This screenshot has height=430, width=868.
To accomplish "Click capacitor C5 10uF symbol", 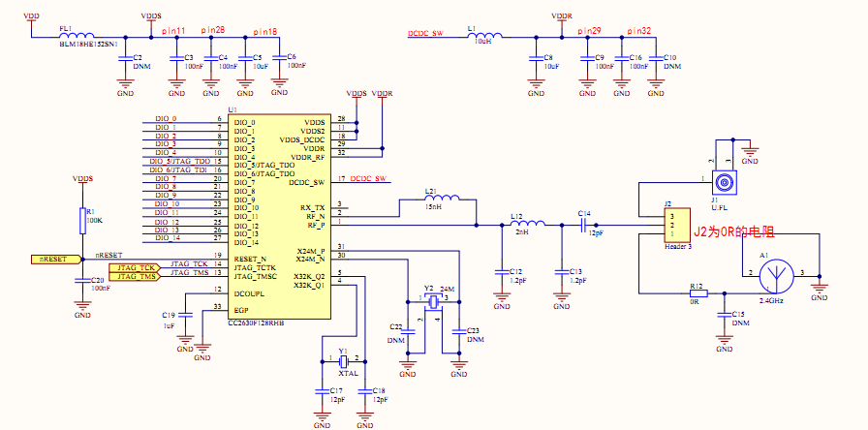I will click(x=244, y=57).
